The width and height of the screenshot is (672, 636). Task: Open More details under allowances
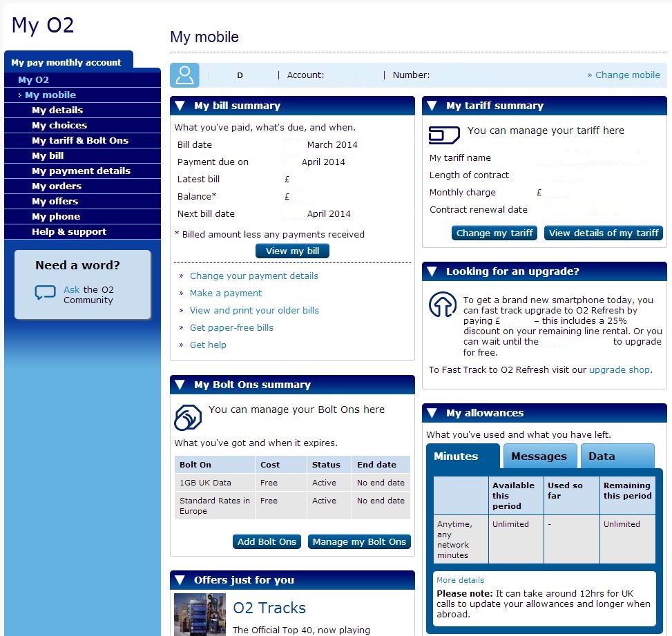(x=460, y=580)
